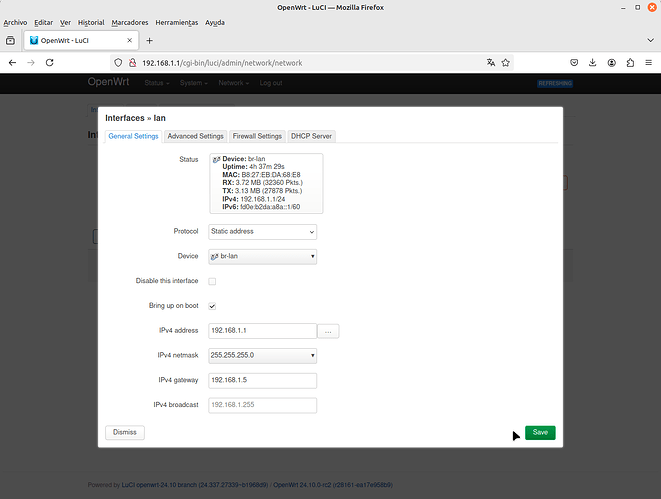Toggle Bring up on boot checkbox
The image size is (661, 499).
[x=212, y=306]
